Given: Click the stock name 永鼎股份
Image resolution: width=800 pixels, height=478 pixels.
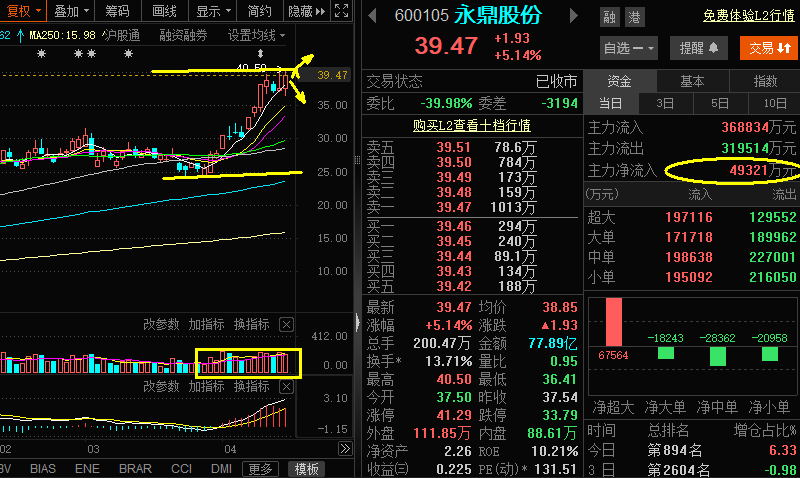Looking at the screenshot, I should tap(497, 15).
